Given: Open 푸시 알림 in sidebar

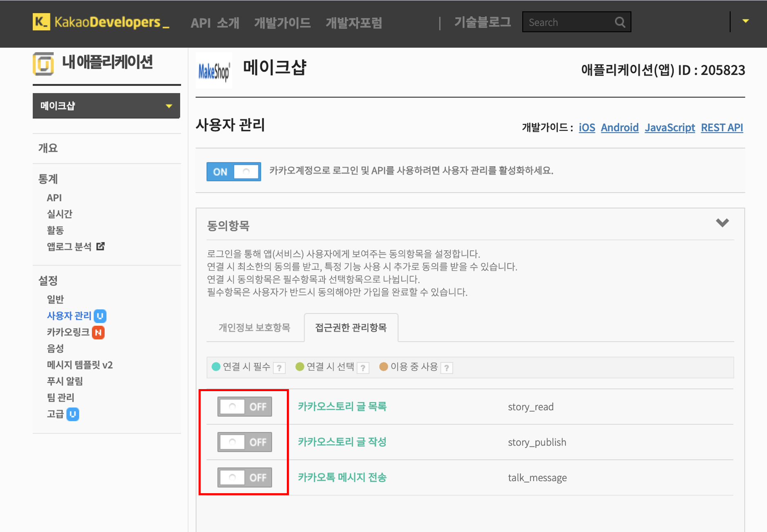Looking at the screenshot, I should point(65,381).
